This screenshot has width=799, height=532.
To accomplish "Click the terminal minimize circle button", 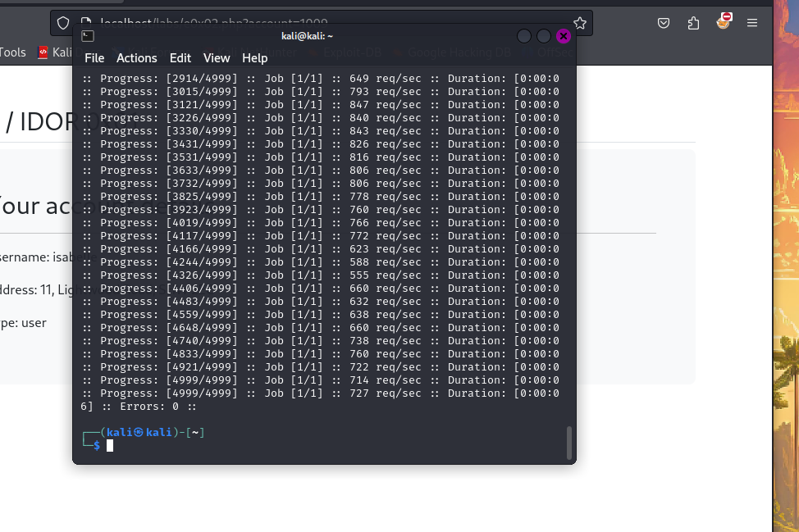I will coord(524,36).
